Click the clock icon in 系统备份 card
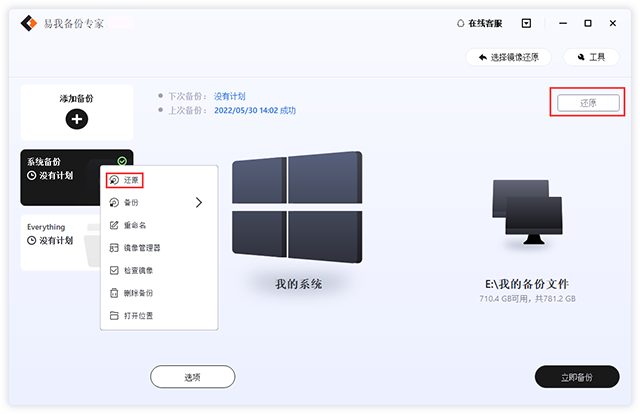Viewport: 640px width, 414px height. [x=31, y=176]
